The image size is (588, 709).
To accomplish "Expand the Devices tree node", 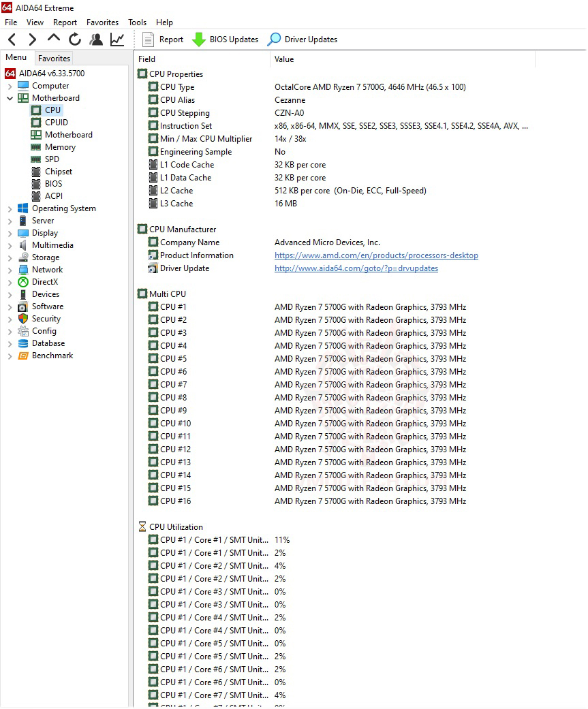I will (10, 294).
